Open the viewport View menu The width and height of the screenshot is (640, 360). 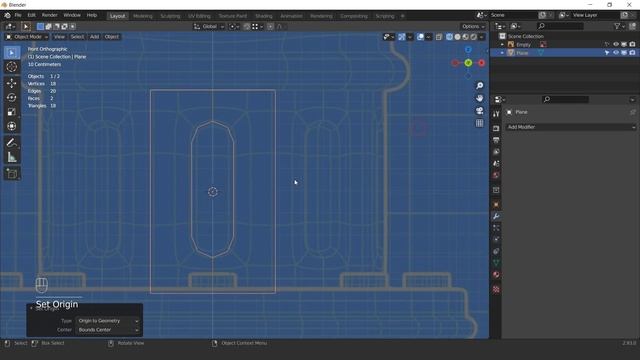pyautogui.click(x=59, y=37)
